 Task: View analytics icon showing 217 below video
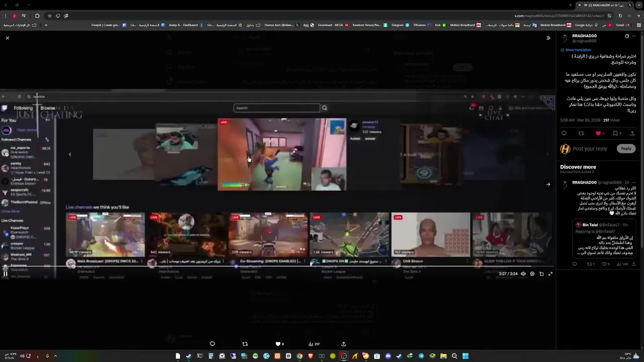314,344
